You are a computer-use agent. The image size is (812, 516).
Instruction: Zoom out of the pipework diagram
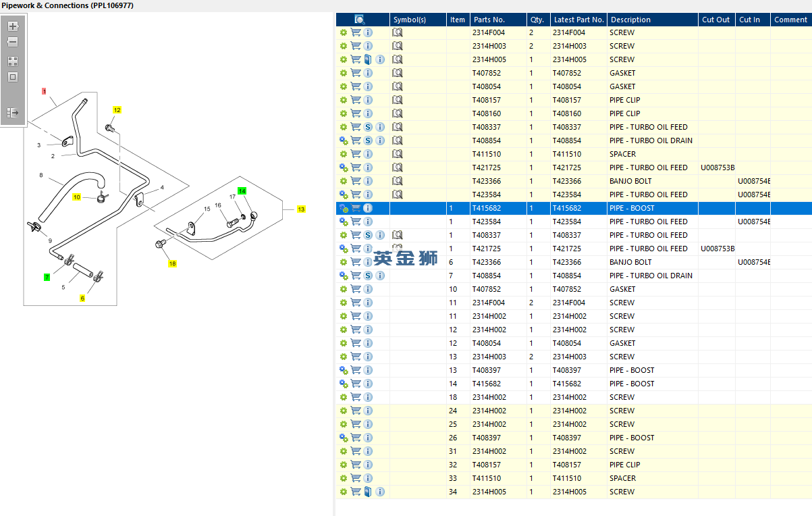point(13,42)
